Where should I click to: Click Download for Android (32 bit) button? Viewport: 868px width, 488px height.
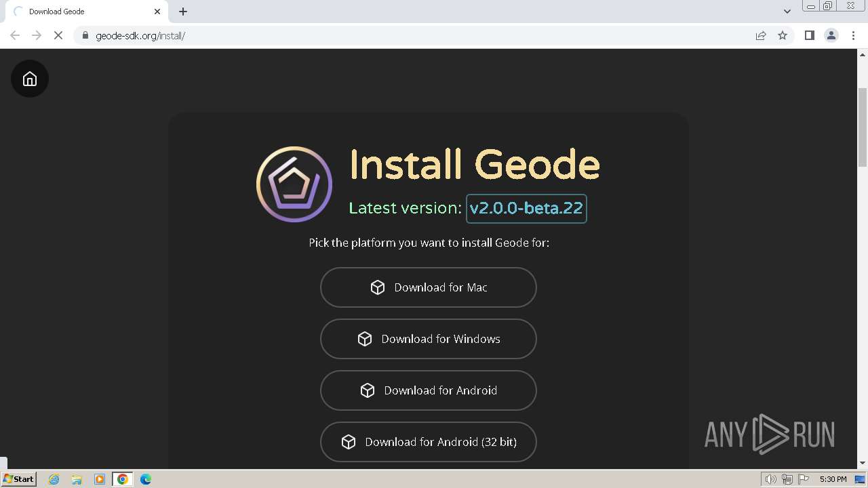(x=429, y=442)
